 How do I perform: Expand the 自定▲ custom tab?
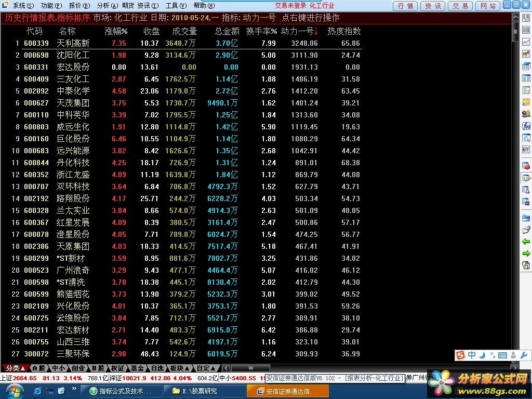tap(206, 368)
